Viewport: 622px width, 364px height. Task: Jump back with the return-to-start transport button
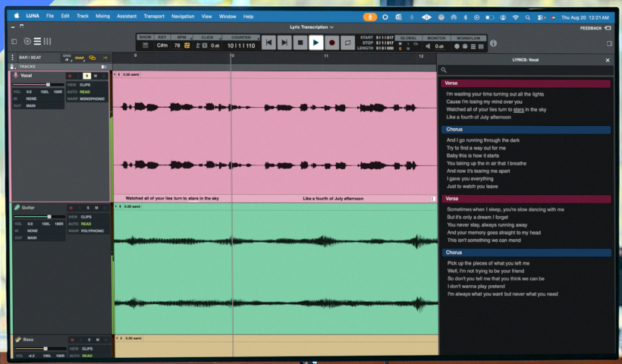(269, 42)
